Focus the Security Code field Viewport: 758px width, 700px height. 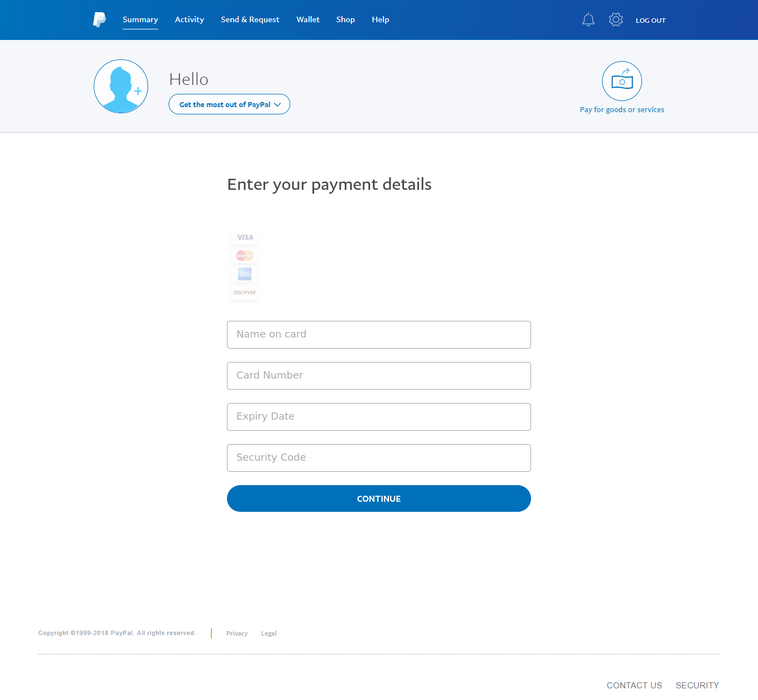pyautogui.click(x=379, y=458)
